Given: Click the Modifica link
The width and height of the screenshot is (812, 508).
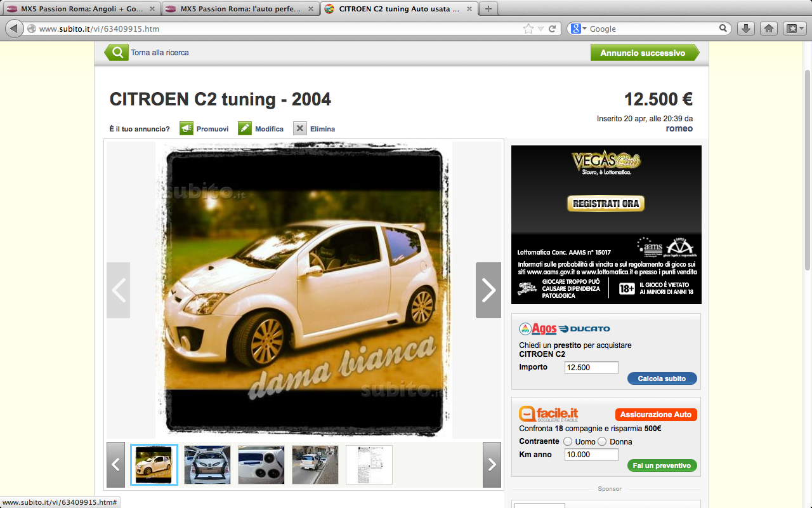Looking at the screenshot, I should 269,129.
